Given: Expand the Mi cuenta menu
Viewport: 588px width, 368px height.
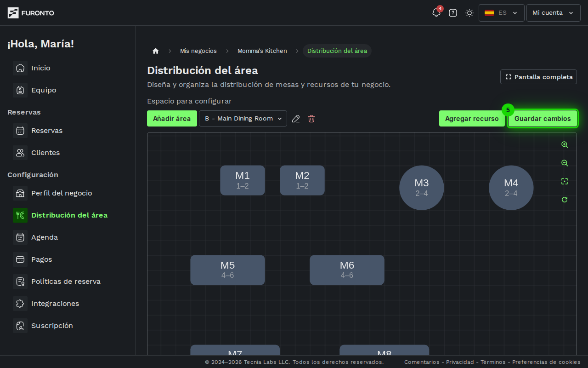Looking at the screenshot, I should 554,13.
